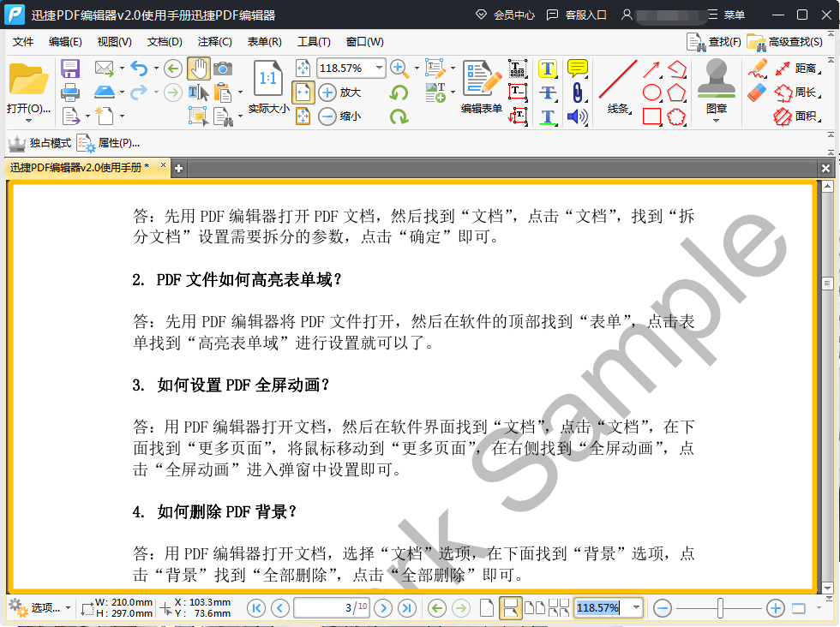Expand the 图章 stamp dropdown arrow
This screenshot has width=840, height=627.
[x=717, y=121]
